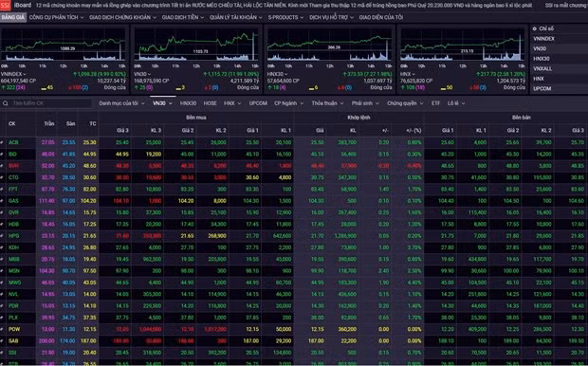Switch to the UPCOM tab

pyautogui.click(x=258, y=103)
